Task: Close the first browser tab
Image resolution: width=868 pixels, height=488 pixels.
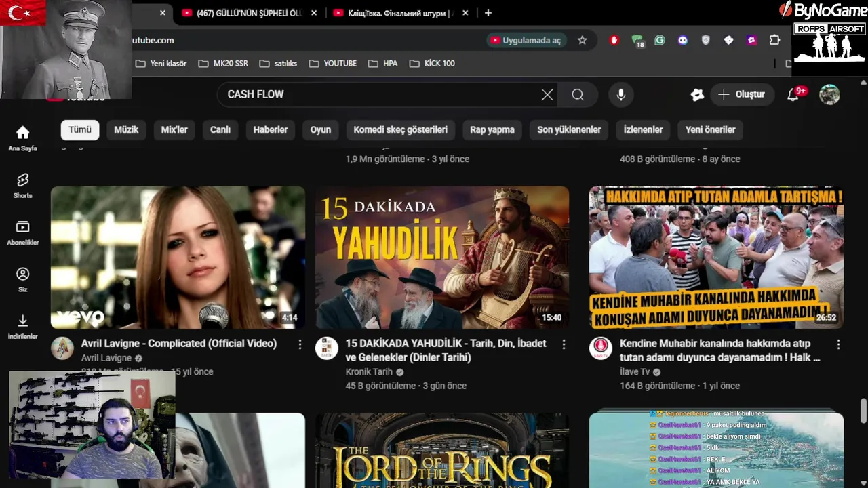Action: (x=162, y=13)
